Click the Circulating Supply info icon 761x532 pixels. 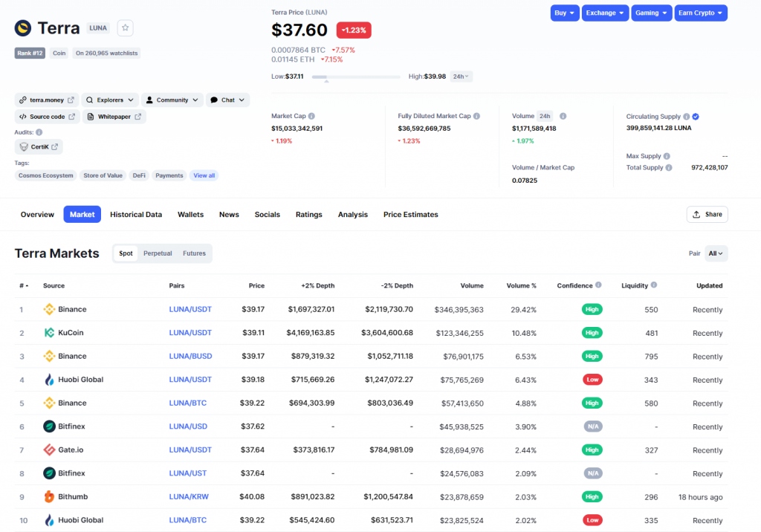tap(686, 117)
